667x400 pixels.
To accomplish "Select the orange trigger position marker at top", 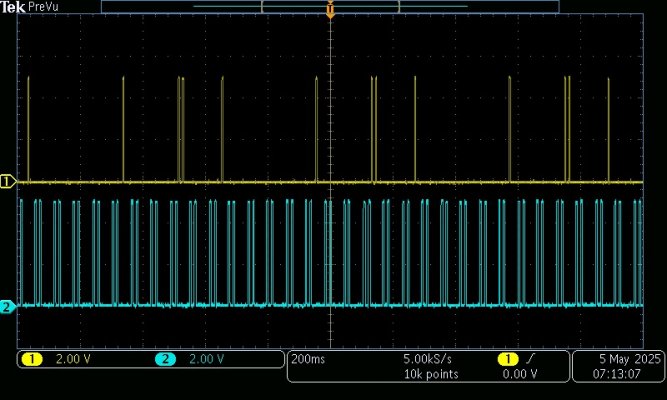I will coord(330,10).
